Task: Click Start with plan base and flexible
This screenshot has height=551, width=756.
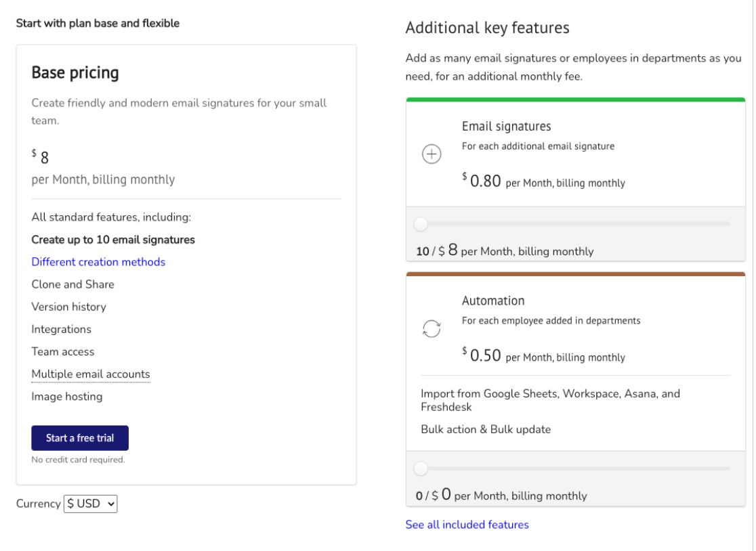Action: point(98,23)
